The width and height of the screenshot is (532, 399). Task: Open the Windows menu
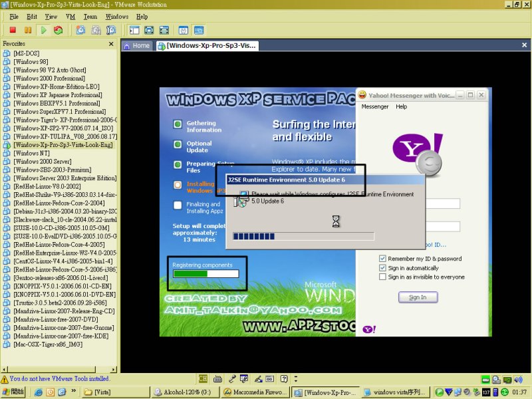coord(117,17)
